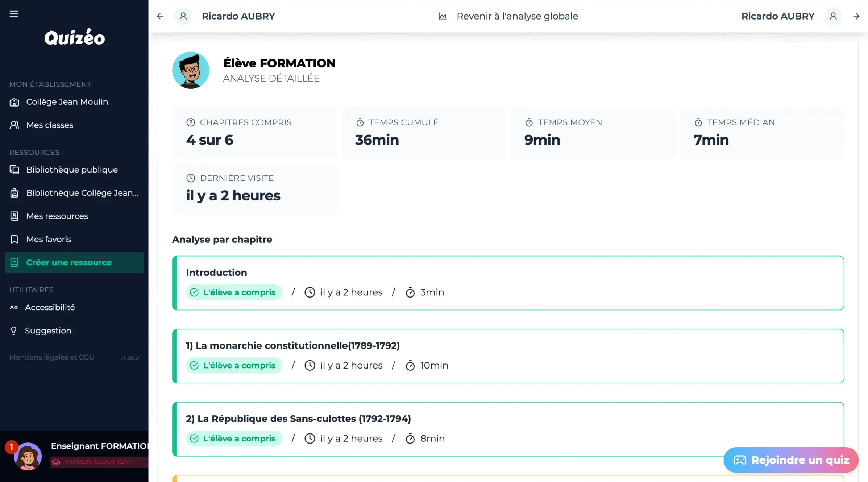Click the Enseignant FORMATION profile avatar
This screenshot has height=482, width=868.
pos(28,456)
